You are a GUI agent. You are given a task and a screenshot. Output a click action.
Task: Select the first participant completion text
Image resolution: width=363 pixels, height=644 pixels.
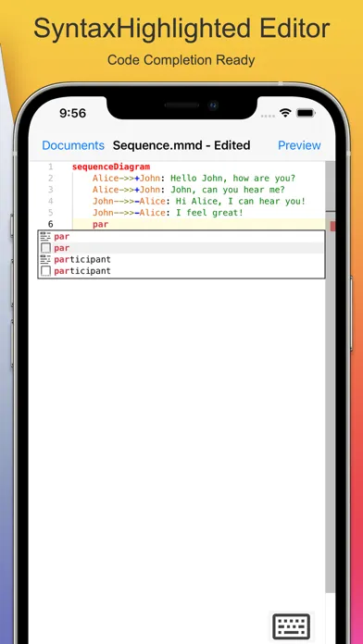pos(82,260)
